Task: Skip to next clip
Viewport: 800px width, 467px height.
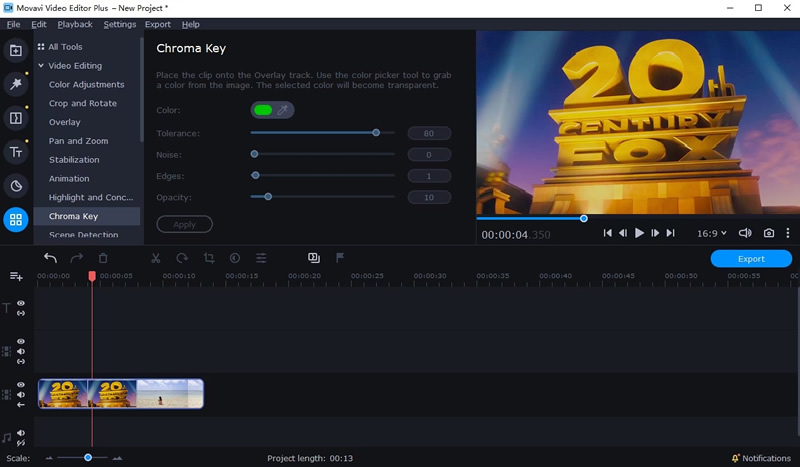Action: pyautogui.click(x=670, y=233)
